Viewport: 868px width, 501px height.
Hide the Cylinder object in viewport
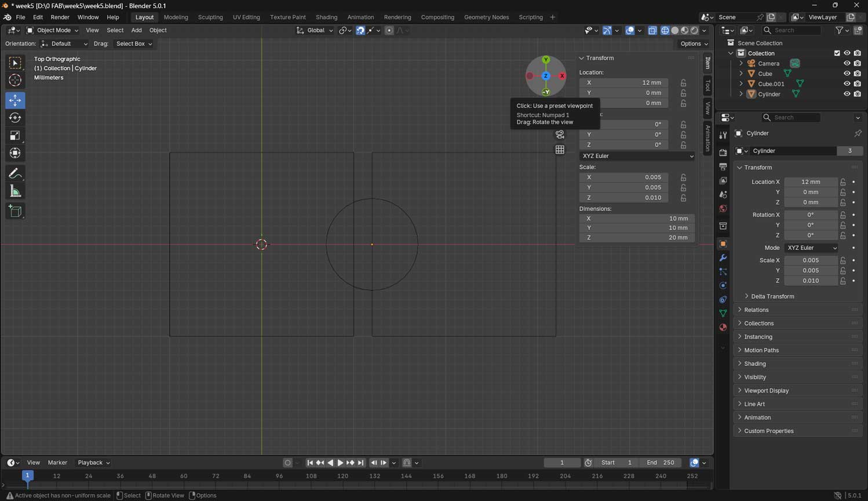[847, 94]
